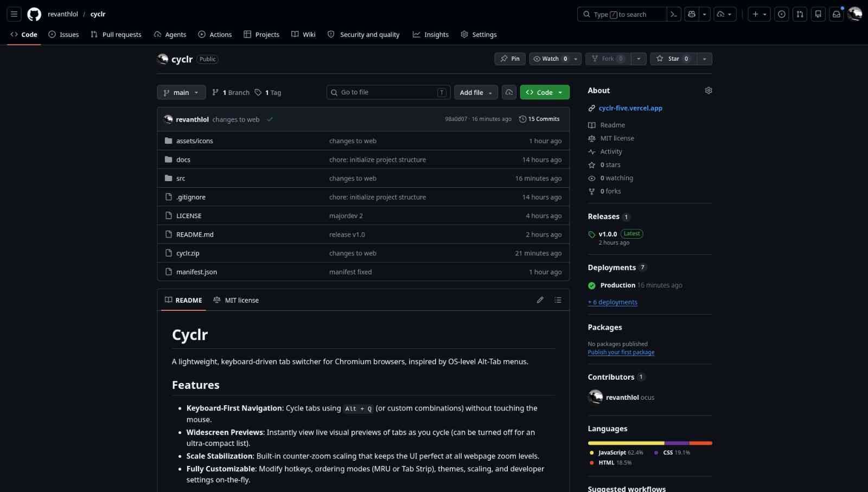Open the command palette icon beside search

(674, 14)
